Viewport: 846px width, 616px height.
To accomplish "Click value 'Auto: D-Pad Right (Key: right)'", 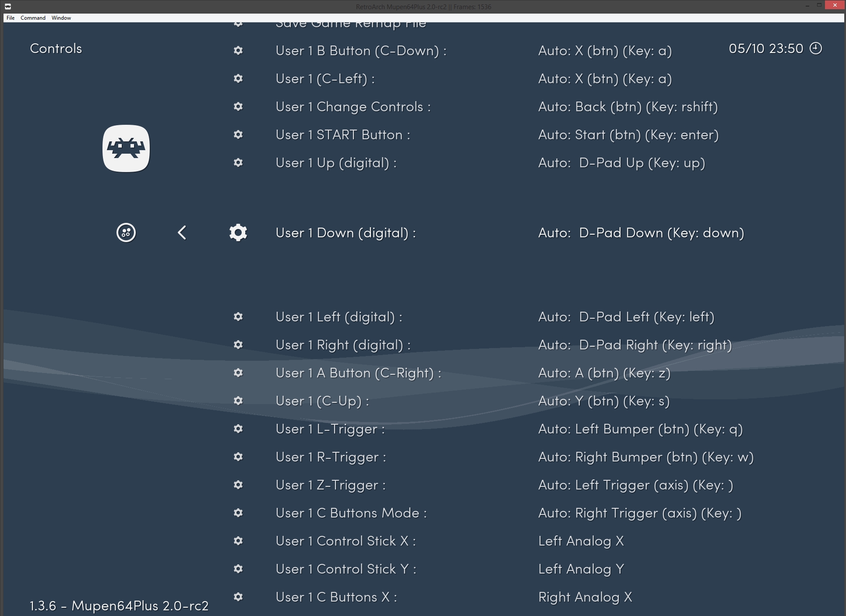I will (635, 345).
